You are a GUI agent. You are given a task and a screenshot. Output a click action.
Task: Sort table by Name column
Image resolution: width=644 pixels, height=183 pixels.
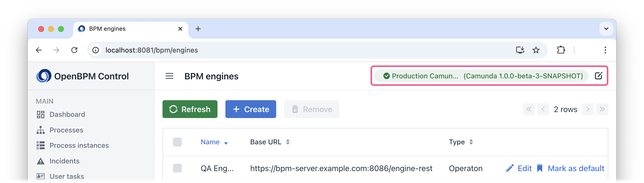tap(214, 142)
